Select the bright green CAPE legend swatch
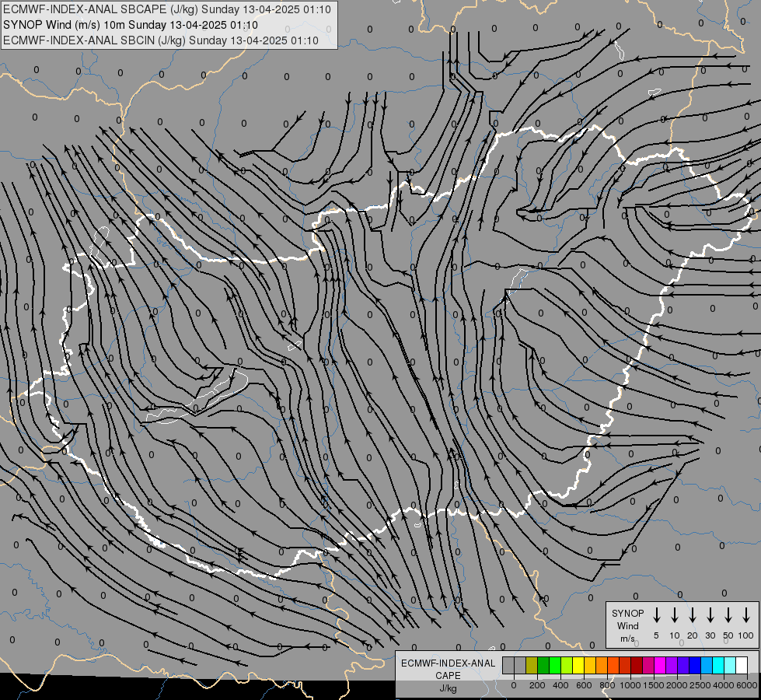Screen dimensions: 761x700 (x=555, y=665)
